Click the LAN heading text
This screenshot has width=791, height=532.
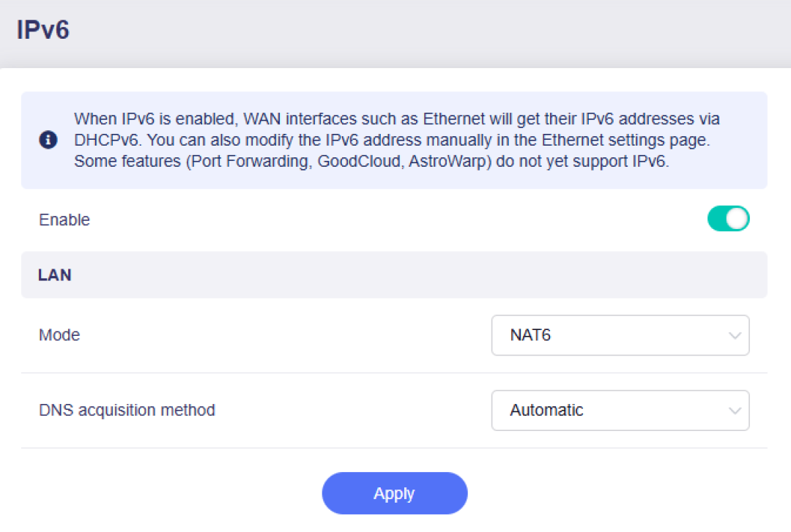point(54,275)
